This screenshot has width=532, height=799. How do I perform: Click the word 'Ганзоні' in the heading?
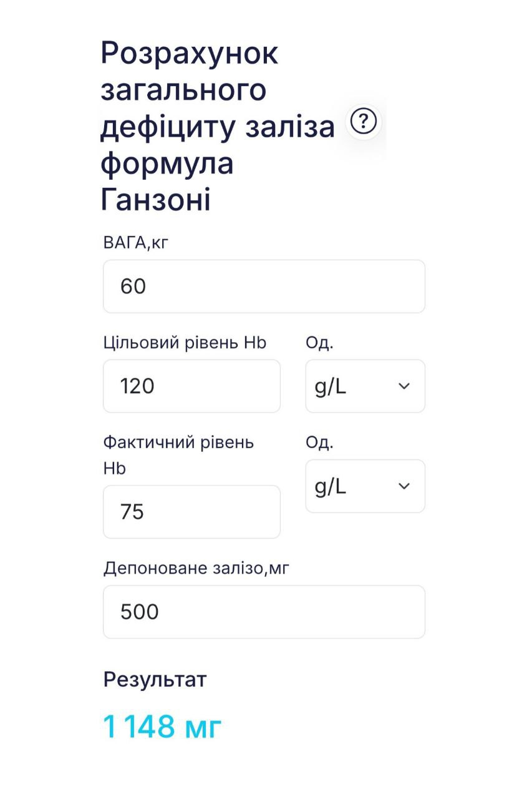pos(156,200)
